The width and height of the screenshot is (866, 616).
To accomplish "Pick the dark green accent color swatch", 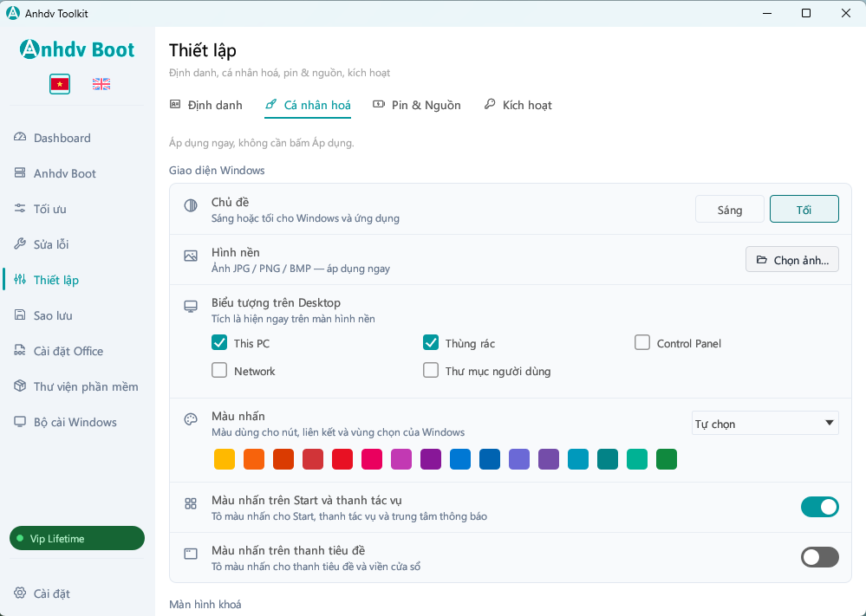I will click(667, 459).
